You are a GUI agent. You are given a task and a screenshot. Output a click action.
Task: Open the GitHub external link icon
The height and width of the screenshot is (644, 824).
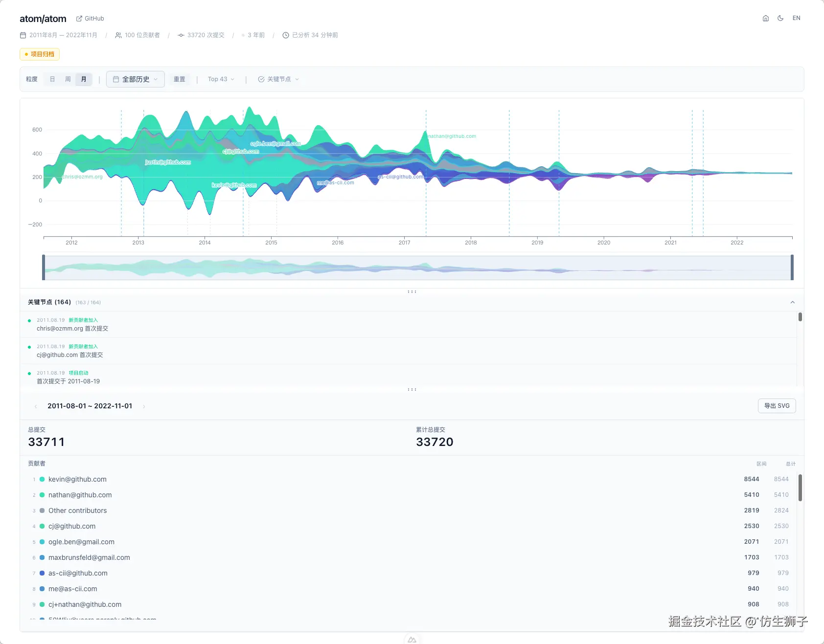click(x=79, y=19)
